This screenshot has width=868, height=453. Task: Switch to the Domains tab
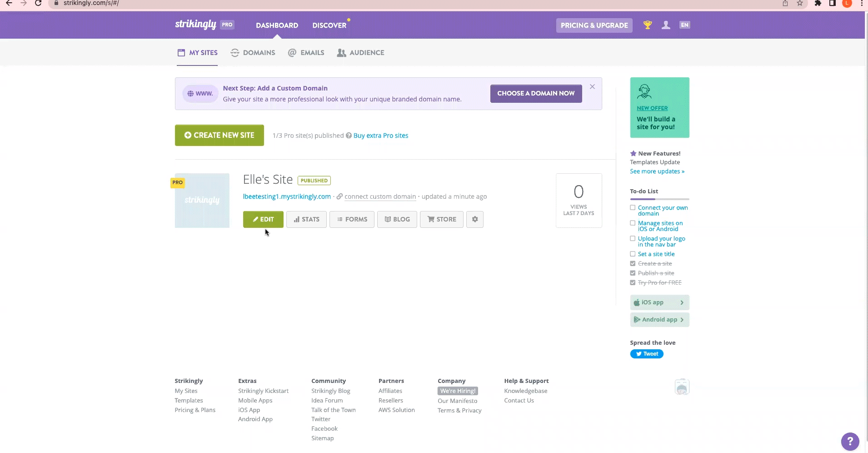[x=253, y=53]
